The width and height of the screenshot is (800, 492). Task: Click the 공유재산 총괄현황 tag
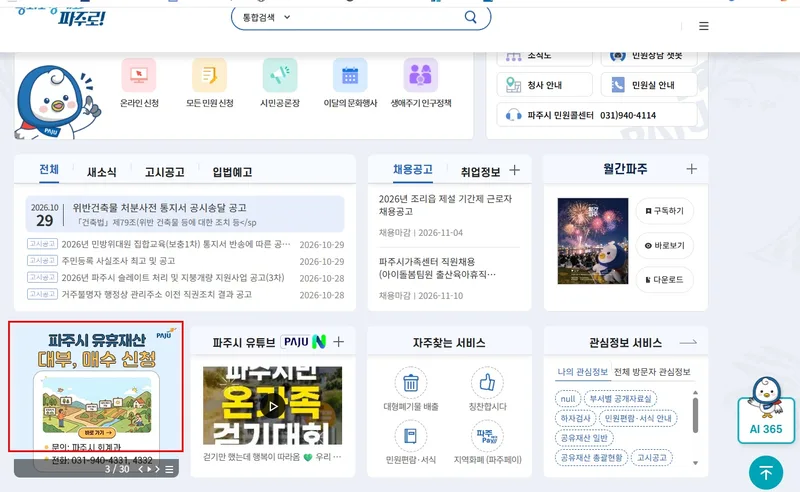coord(591,458)
